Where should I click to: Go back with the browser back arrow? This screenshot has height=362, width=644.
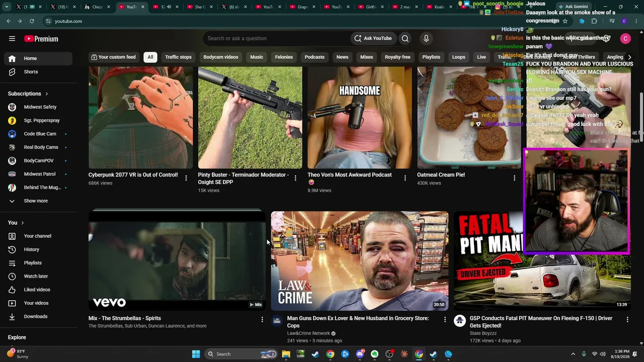[9, 21]
